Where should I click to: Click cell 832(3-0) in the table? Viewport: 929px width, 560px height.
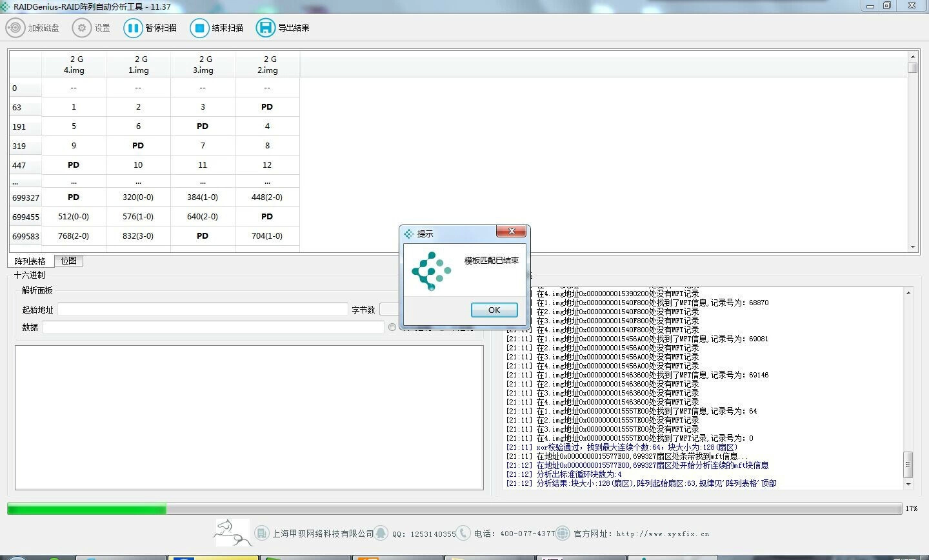[138, 236]
